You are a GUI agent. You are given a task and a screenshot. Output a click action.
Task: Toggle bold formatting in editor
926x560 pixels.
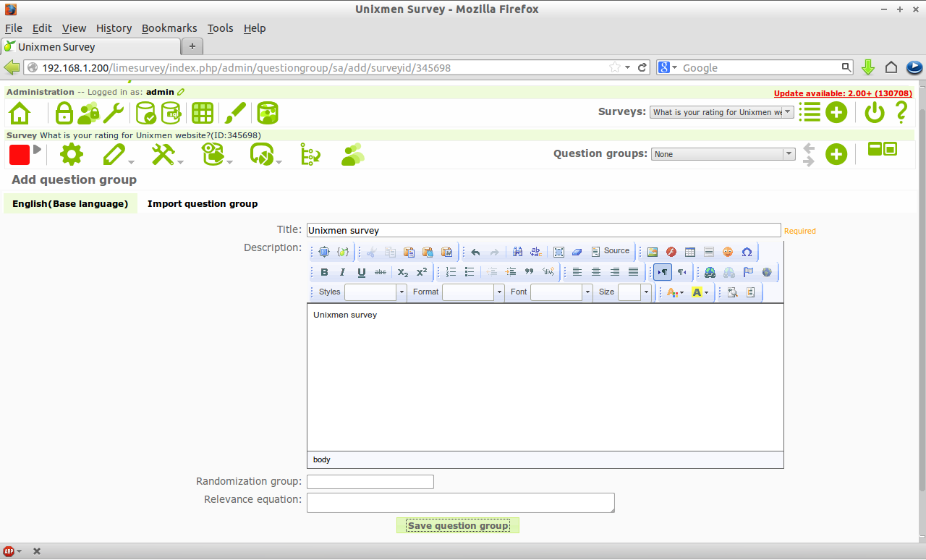tap(324, 272)
